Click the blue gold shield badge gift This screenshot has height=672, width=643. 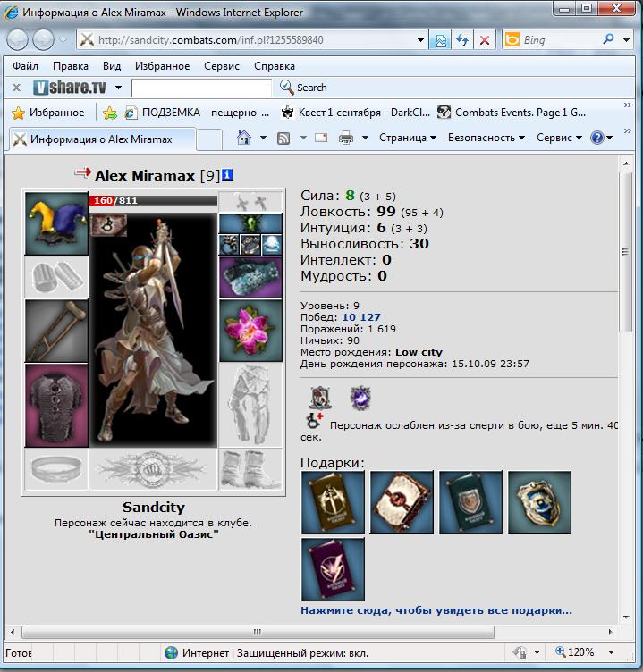[x=539, y=502]
